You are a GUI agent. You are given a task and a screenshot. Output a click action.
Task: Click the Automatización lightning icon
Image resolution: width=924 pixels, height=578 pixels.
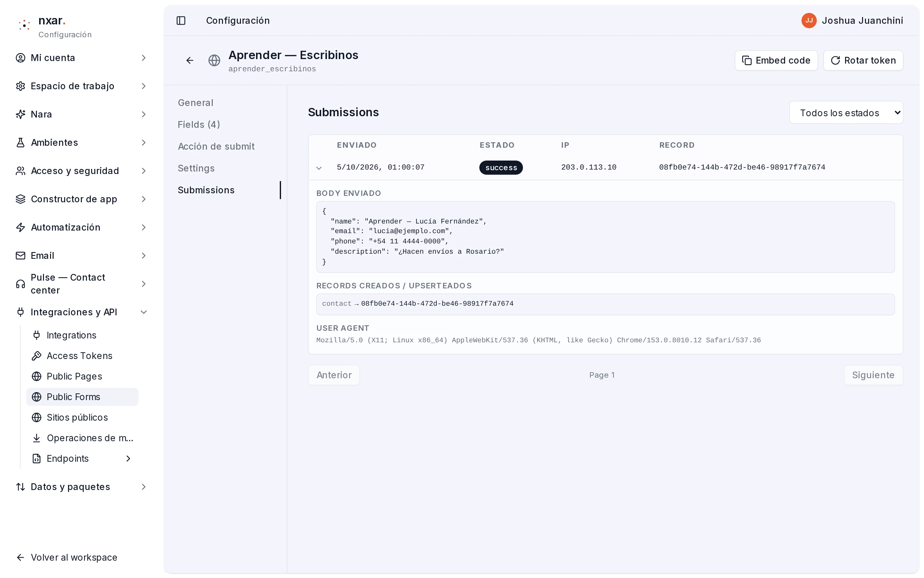click(21, 227)
